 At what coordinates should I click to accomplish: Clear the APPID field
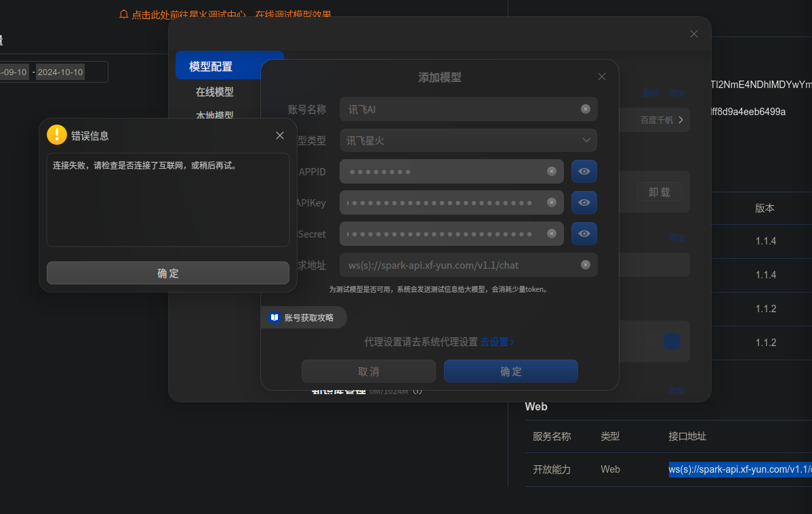[x=552, y=171]
